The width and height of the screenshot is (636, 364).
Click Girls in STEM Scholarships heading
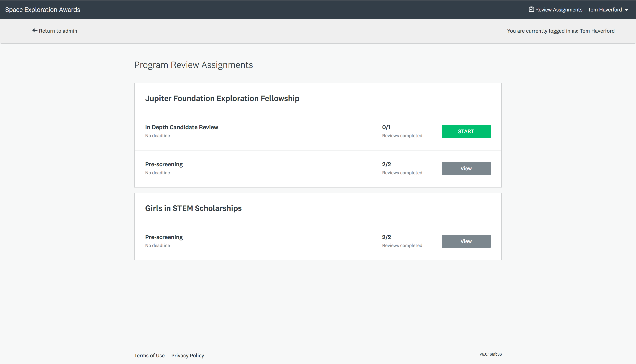(193, 208)
